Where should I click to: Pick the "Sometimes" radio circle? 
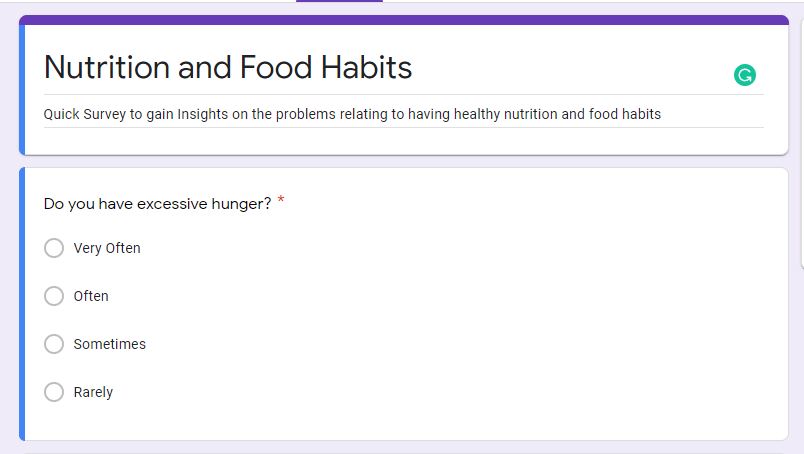point(54,344)
